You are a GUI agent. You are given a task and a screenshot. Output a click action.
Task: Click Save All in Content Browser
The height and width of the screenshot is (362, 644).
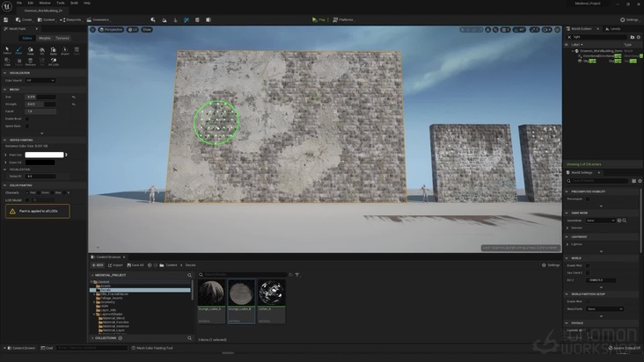point(135,265)
